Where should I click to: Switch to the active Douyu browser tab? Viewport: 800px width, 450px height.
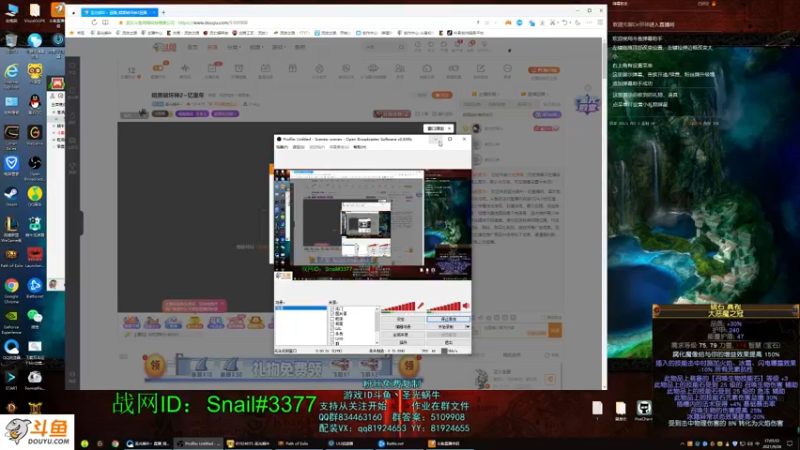point(119,12)
